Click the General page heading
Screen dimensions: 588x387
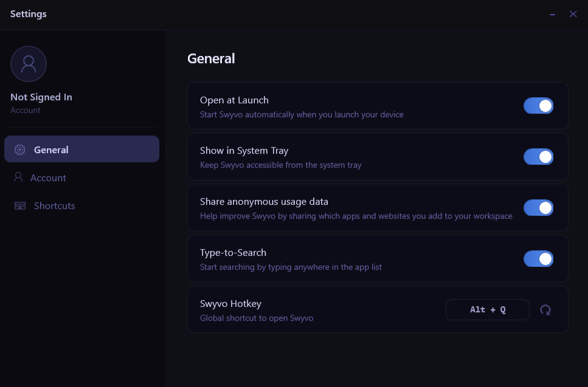(x=211, y=58)
